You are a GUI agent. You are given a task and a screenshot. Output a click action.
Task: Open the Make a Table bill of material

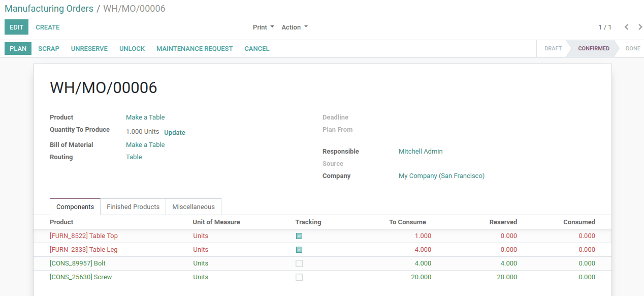(x=145, y=145)
